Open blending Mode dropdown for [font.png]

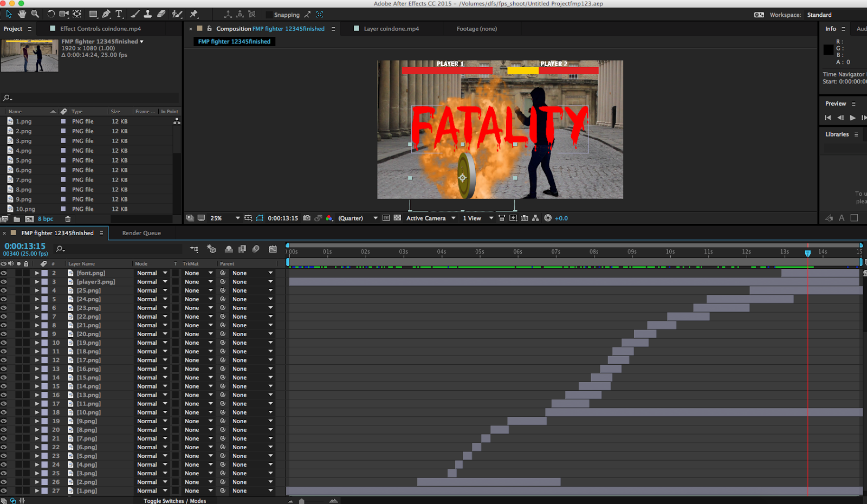tap(152, 273)
